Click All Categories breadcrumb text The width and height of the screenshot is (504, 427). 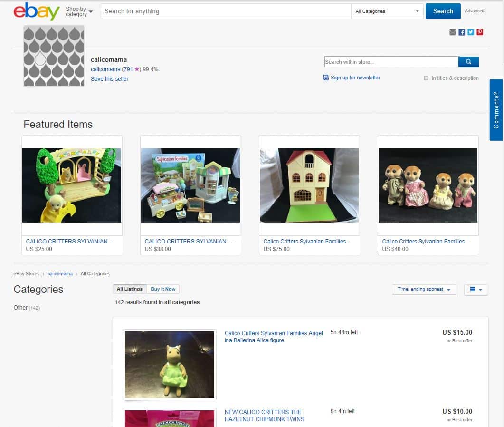coord(95,274)
